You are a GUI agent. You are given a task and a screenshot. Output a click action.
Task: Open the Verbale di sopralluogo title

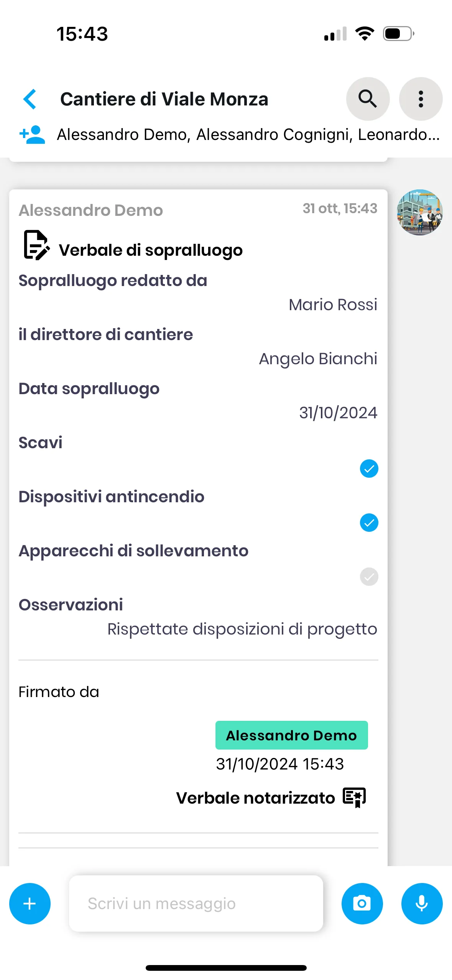point(151,250)
